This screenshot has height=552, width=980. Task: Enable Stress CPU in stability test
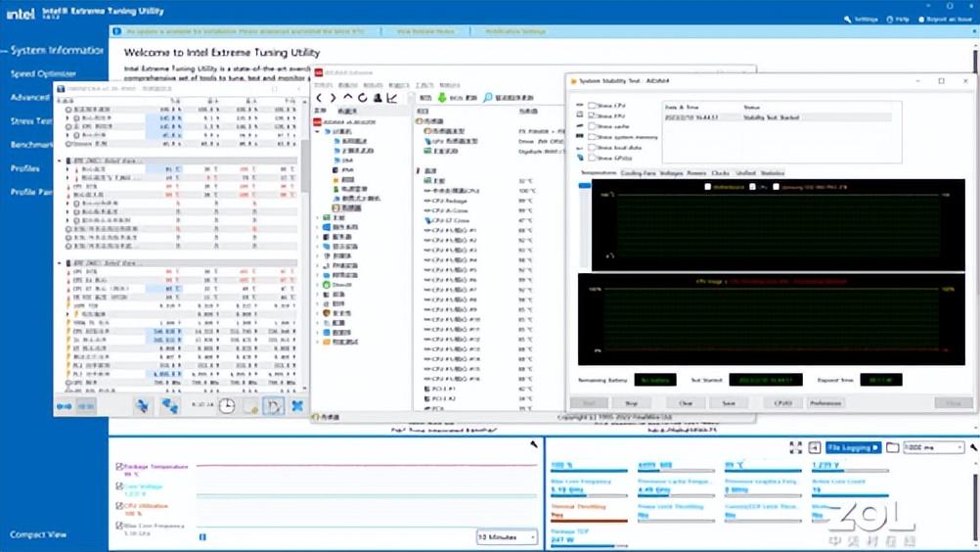coord(592,106)
